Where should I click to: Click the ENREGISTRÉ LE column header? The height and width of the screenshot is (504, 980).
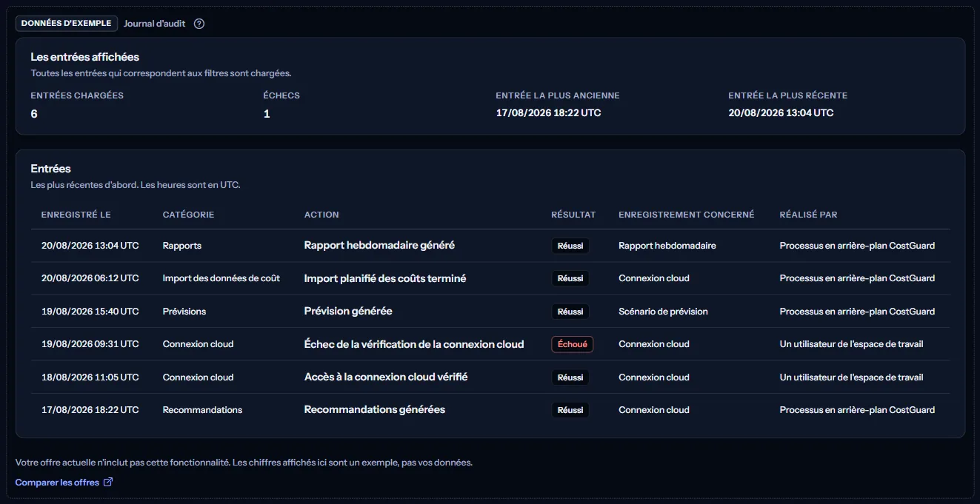coord(76,215)
